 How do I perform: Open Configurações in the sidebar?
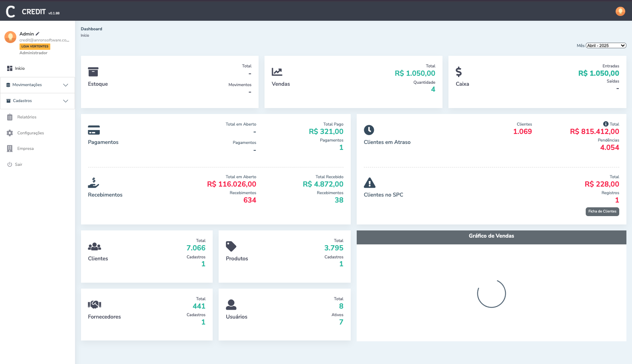coord(30,133)
